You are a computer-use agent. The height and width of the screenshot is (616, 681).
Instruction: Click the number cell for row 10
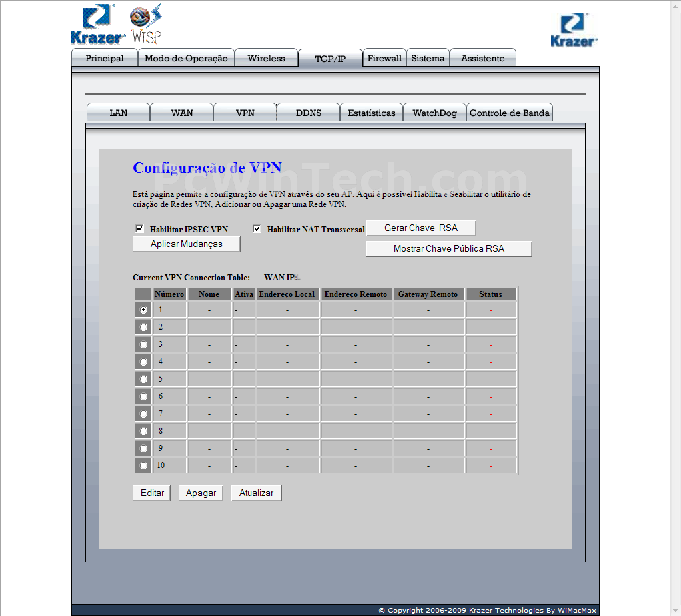(169, 465)
